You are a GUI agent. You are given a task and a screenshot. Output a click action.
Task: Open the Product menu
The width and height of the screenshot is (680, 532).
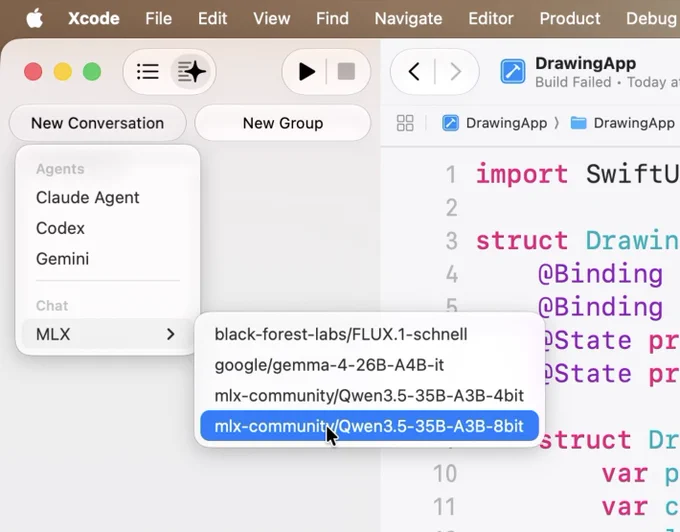pyautogui.click(x=570, y=19)
